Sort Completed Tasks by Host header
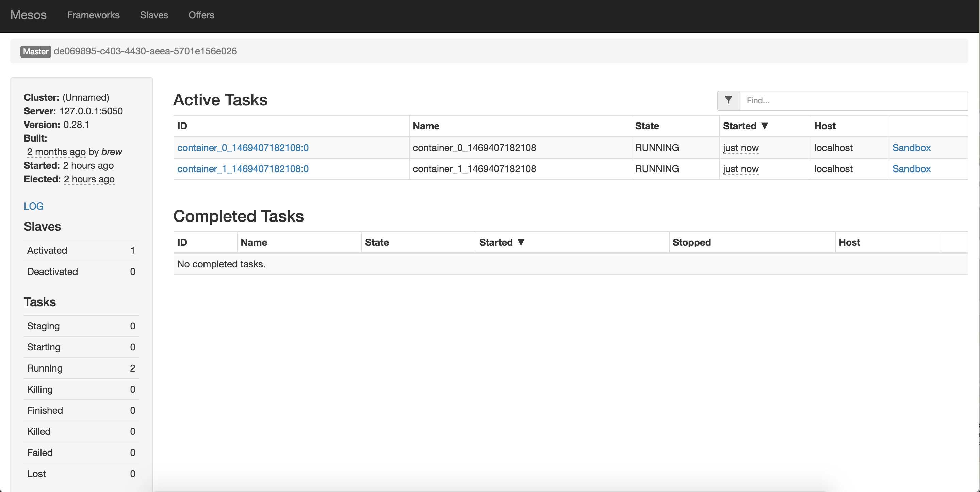Screen dimensions: 980x492 849,242
